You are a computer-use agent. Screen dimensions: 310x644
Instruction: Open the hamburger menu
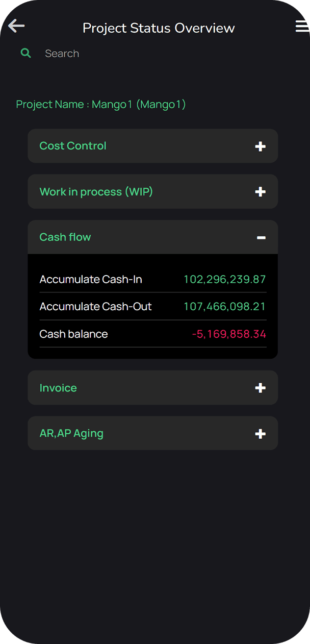[x=302, y=27]
